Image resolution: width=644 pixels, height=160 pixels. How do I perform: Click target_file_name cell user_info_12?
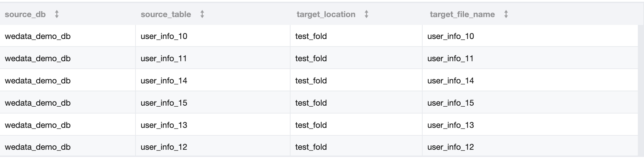[450, 147]
